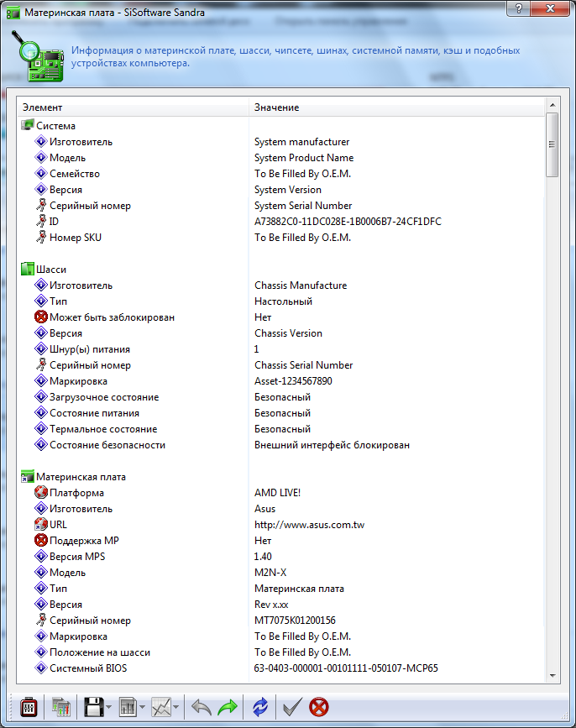Select the Asus manufacturer value
This screenshot has width=576, height=728.
264,509
